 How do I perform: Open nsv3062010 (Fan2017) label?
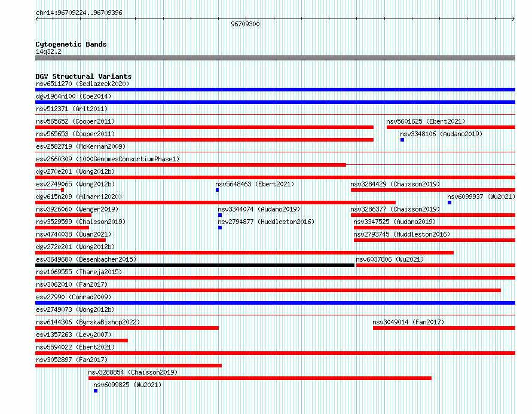click(72, 284)
